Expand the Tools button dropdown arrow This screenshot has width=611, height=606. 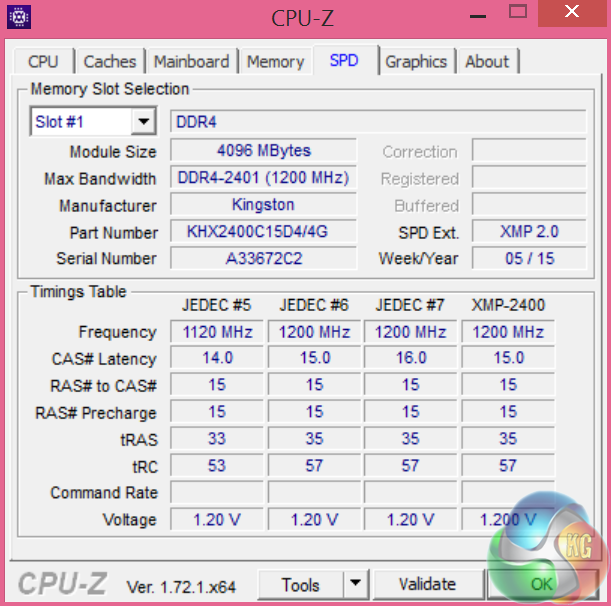[x=355, y=584]
